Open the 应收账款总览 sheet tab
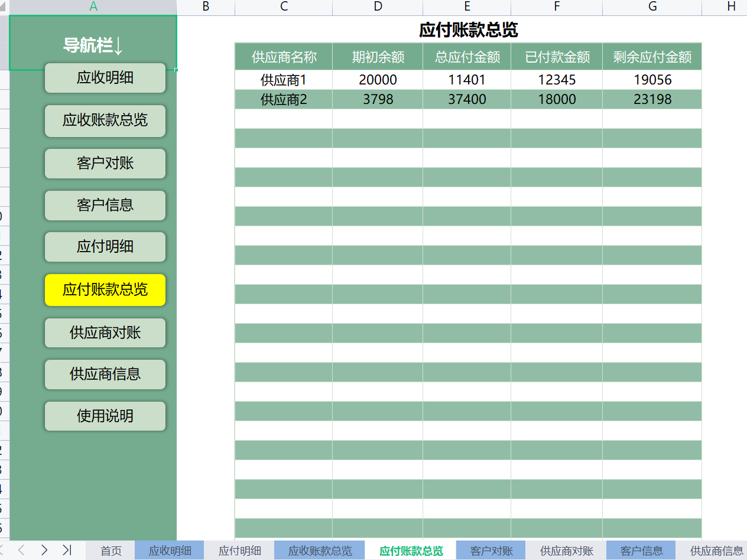747x560 pixels. pyautogui.click(x=320, y=550)
